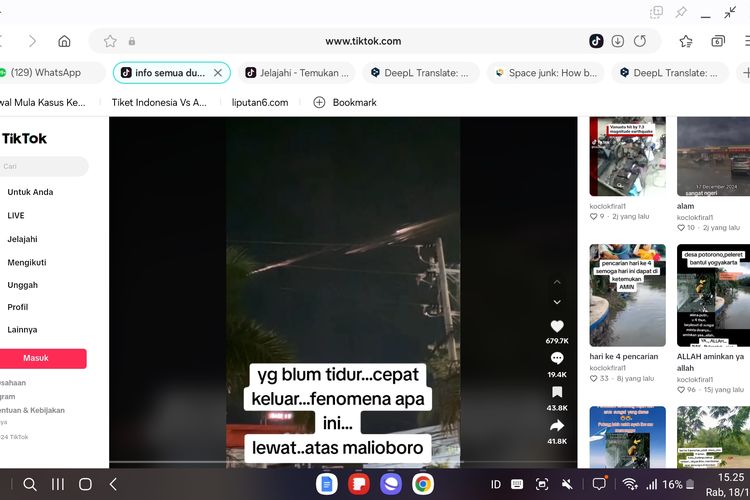
Task: Click the TikTok Cari search field
Action: point(43,167)
